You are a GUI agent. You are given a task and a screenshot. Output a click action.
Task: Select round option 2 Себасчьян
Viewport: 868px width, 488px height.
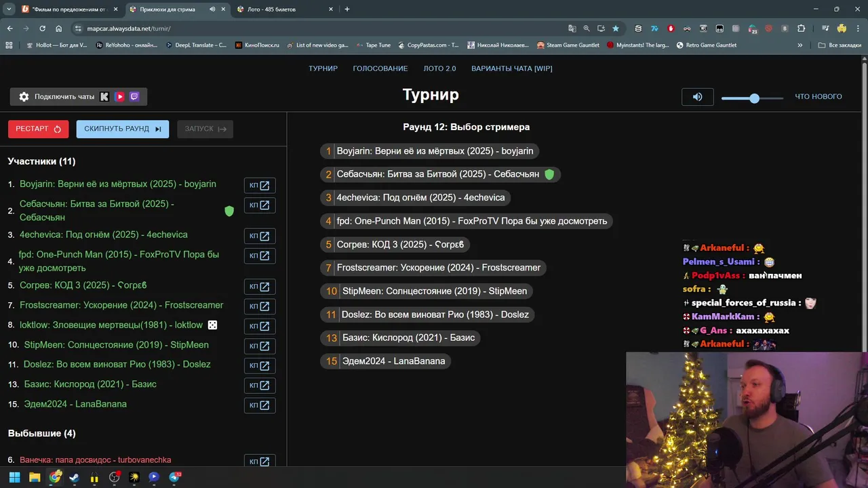[x=440, y=174]
